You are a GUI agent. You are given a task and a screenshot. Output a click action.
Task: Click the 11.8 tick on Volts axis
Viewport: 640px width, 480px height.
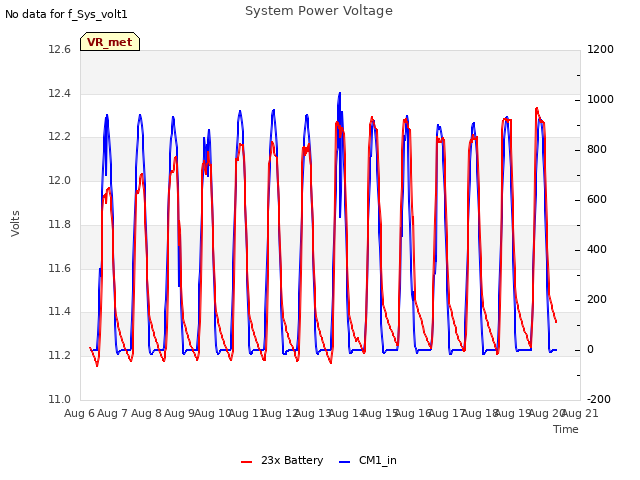tap(60, 225)
